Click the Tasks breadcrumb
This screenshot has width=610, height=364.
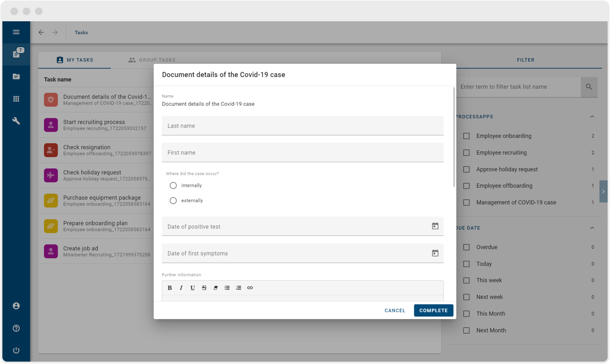pyautogui.click(x=81, y=33)
